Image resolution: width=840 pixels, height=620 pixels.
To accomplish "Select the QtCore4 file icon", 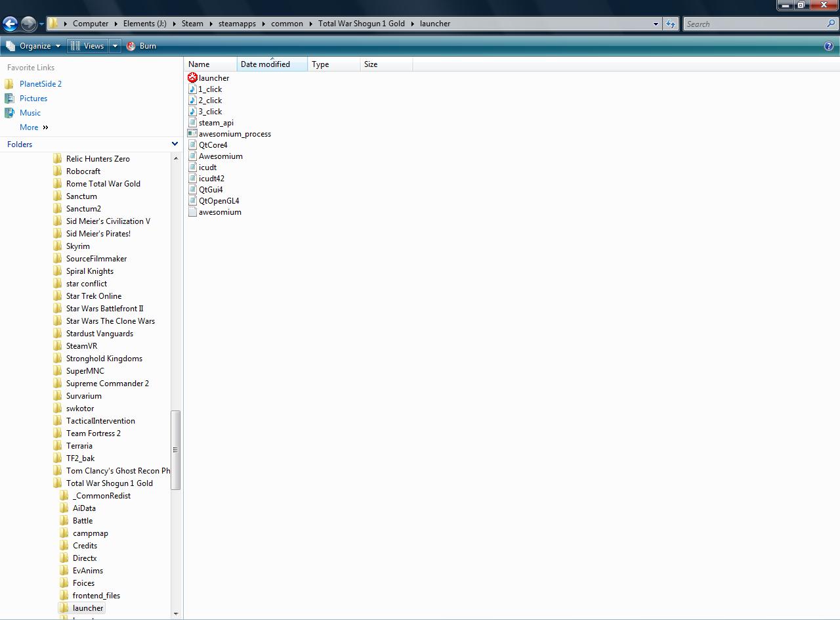I will click(192, 145).
